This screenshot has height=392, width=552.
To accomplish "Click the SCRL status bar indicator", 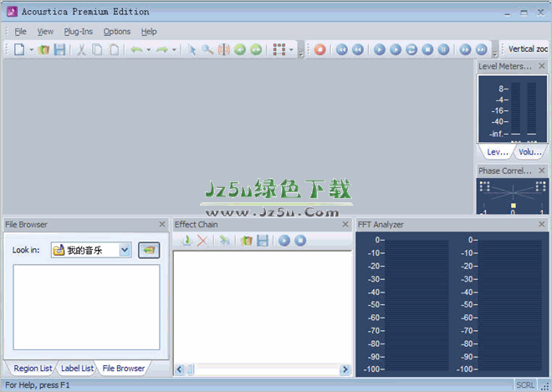I will pos(525,385).
